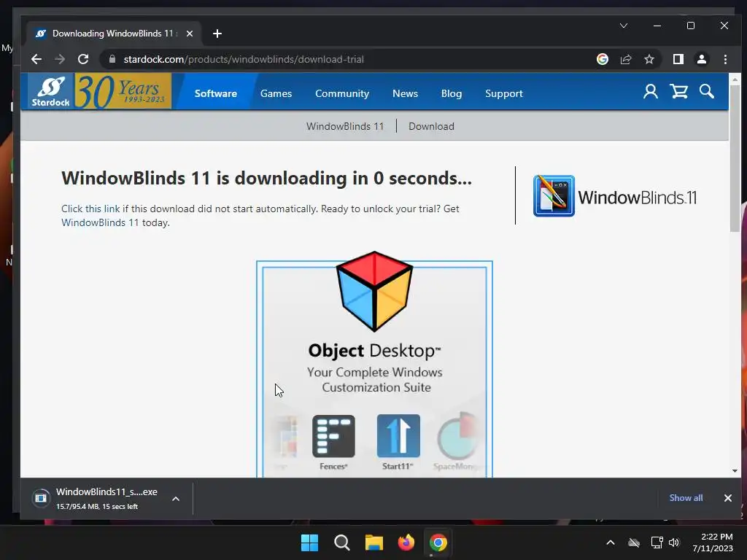The image size is (747, 560).
Task: Click the Object Desktop cube logo
Action: (x=374, y=291)
